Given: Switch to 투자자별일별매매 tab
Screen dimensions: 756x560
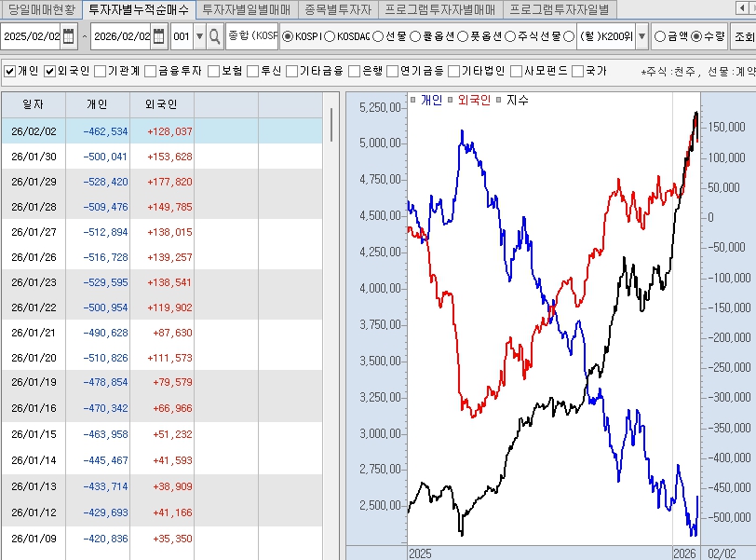Looking at the screenshot, I should (x=246, y=10).
